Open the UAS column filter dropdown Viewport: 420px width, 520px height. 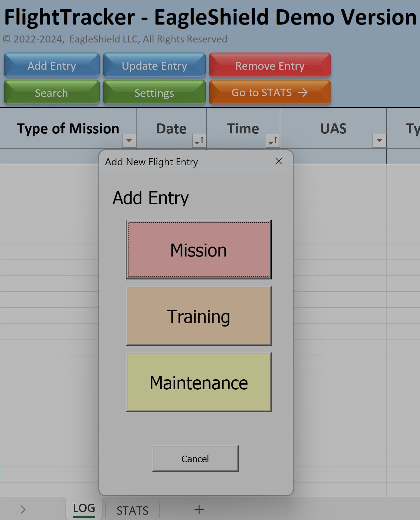coord(379,141)
